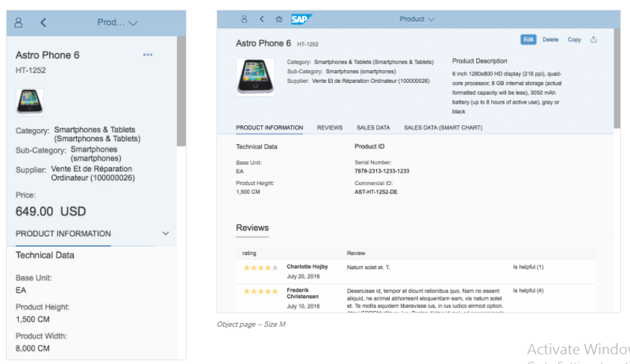The width and height of the screenshot is (630, 364).
Task: Click the phone thumbnail in the mobile view
Action: pyautogui.click(x=29, y=102)
